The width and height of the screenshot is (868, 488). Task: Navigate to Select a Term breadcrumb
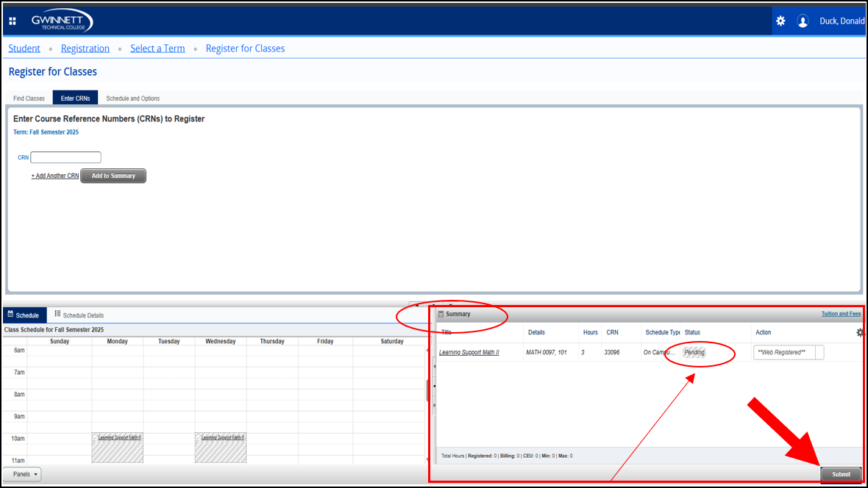pos(157,49)
